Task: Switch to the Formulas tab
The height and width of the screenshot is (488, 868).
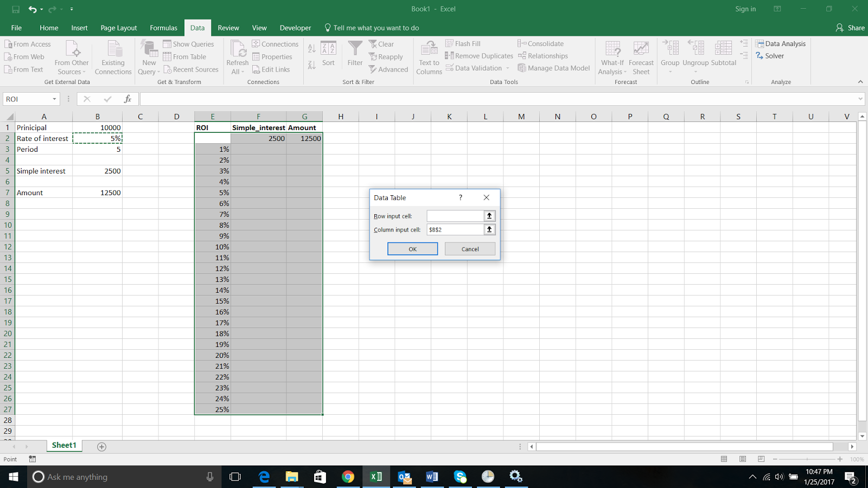Action: (x=163, y=28)
